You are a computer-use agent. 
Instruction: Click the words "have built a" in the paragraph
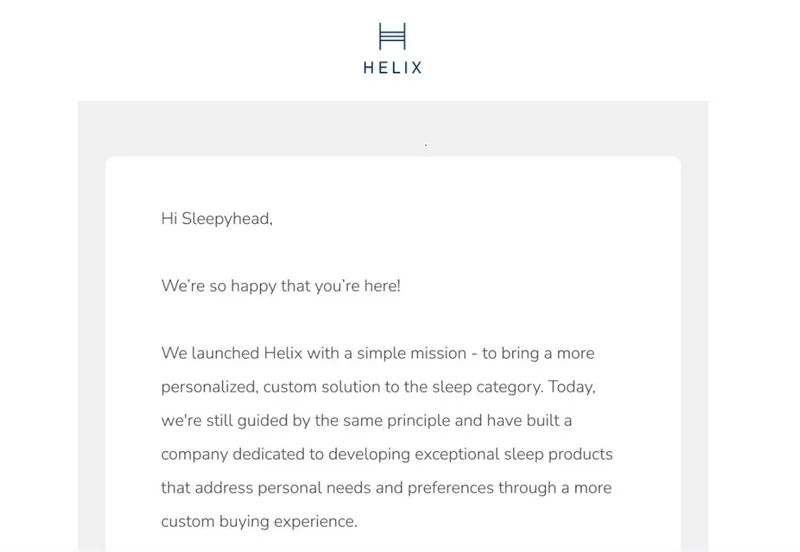click(528, 420)
